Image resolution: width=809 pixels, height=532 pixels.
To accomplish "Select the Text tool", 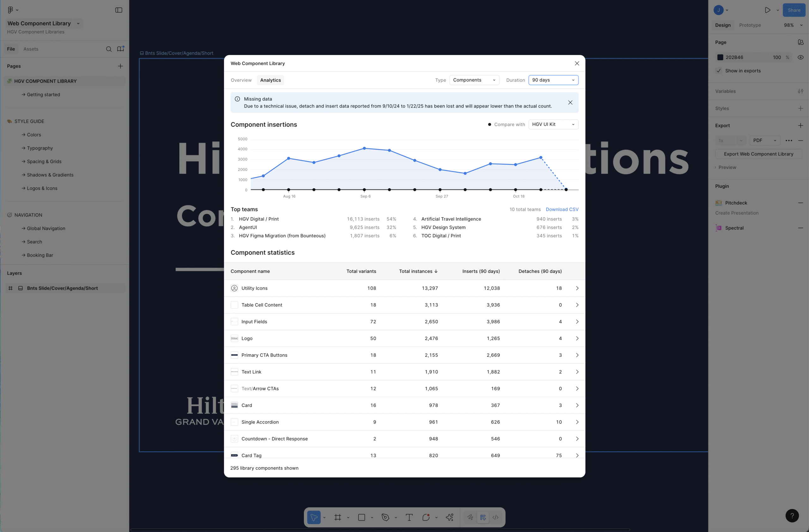I will (x=409, y=517).
